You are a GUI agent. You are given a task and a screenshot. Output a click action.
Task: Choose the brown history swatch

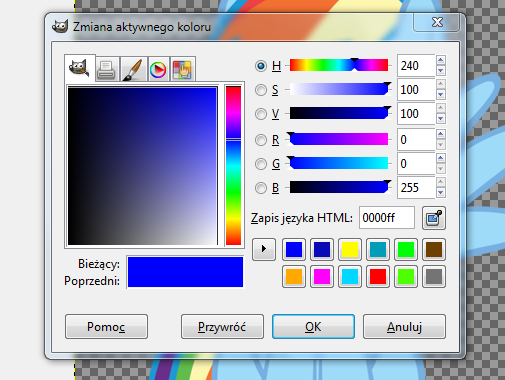(434, 249)
